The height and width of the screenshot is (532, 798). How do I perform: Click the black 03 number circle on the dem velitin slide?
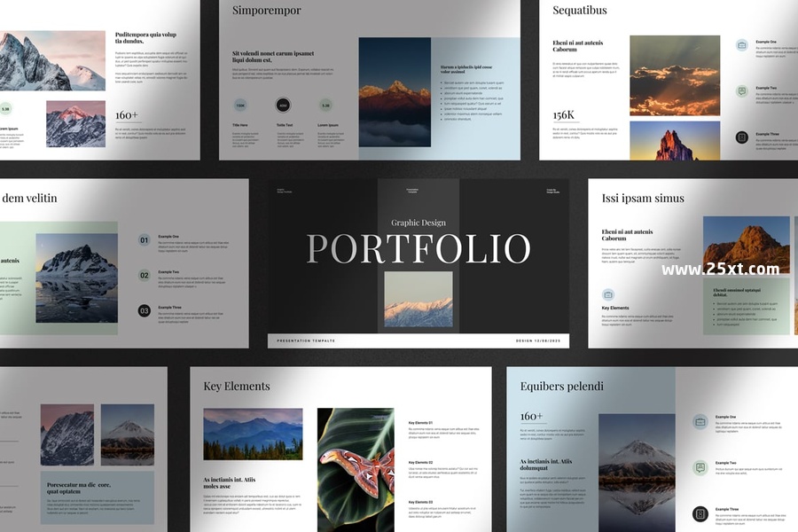[144, 310]
